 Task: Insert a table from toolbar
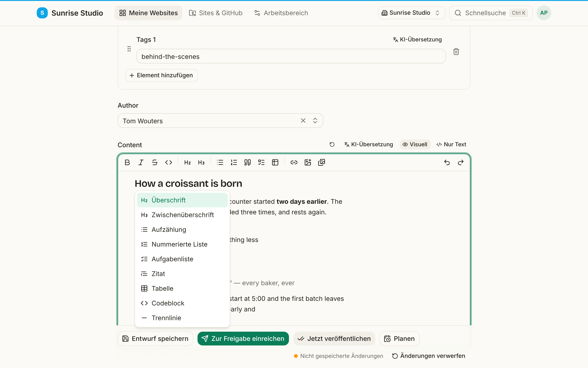pyautogui.click(x=275, y=162)
